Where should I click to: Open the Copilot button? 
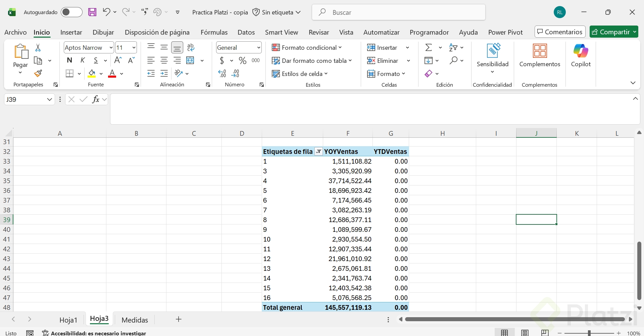pyautogui.click(x=581, y=55)
